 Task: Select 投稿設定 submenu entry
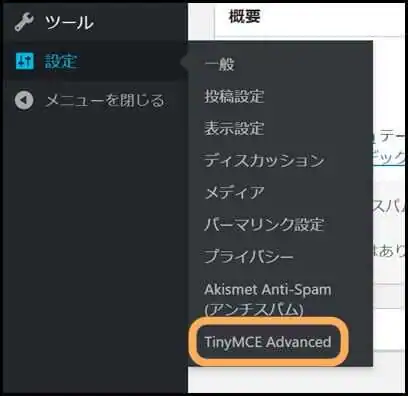click(234, 96)
